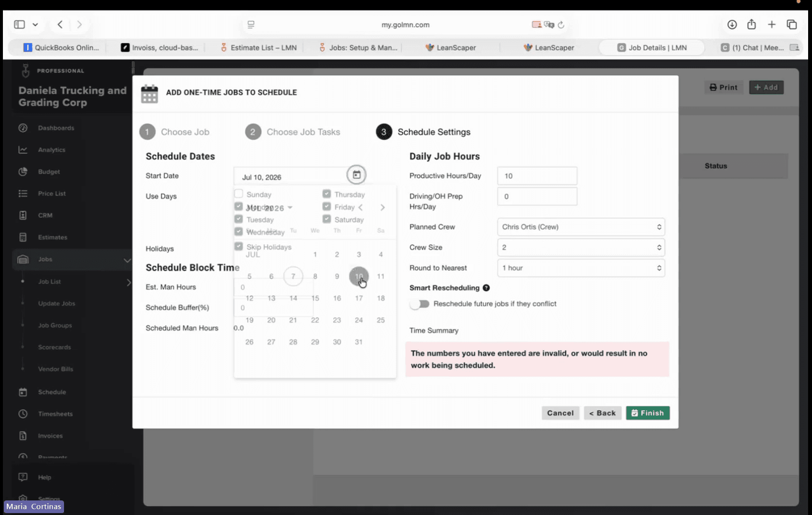
Task: Open Analytics in sidebar
Action: 51,150
